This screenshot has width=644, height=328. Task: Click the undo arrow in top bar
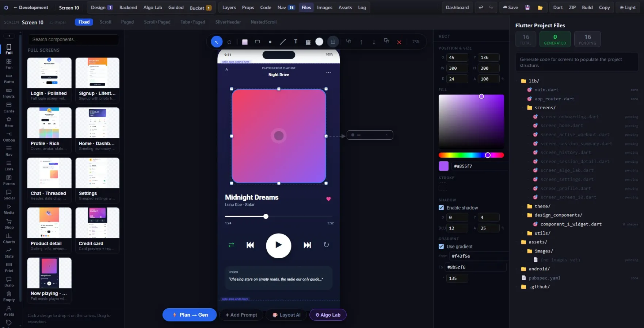point(481,7)
